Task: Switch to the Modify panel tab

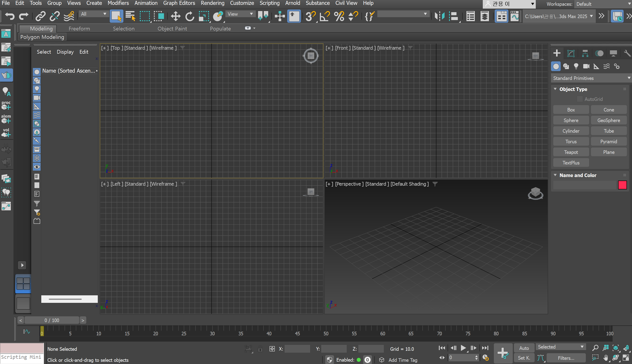Action: (x=571, y=53)
